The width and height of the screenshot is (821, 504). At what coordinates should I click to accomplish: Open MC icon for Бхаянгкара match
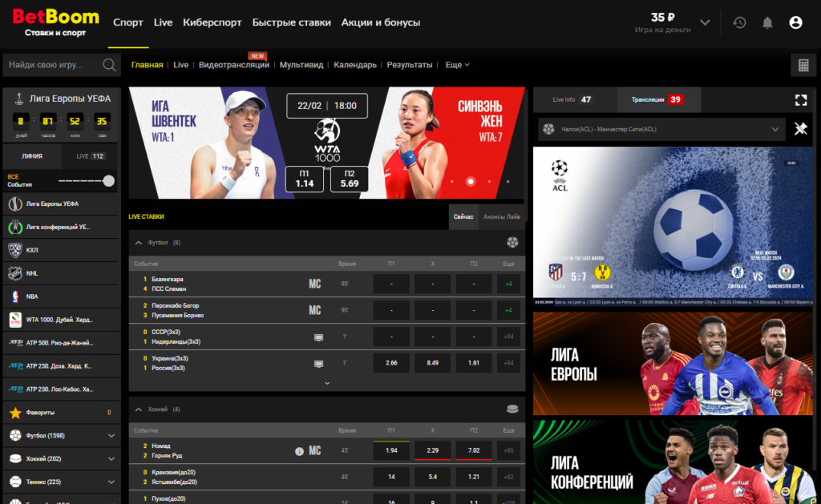point(314,284)
